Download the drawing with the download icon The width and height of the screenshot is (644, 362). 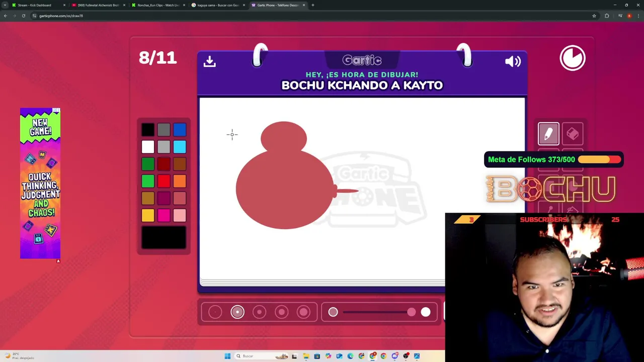click(210, 61)
